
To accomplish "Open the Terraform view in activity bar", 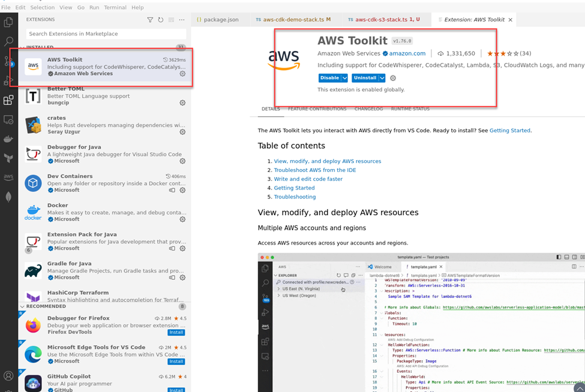I will 8,158.
